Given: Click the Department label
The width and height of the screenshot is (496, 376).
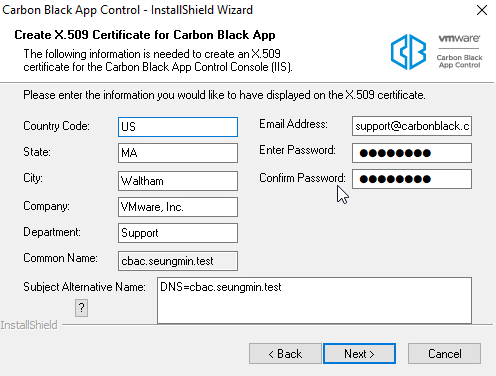Looking at the screenshot, I should pyautogui.click(x=52, y=232).
